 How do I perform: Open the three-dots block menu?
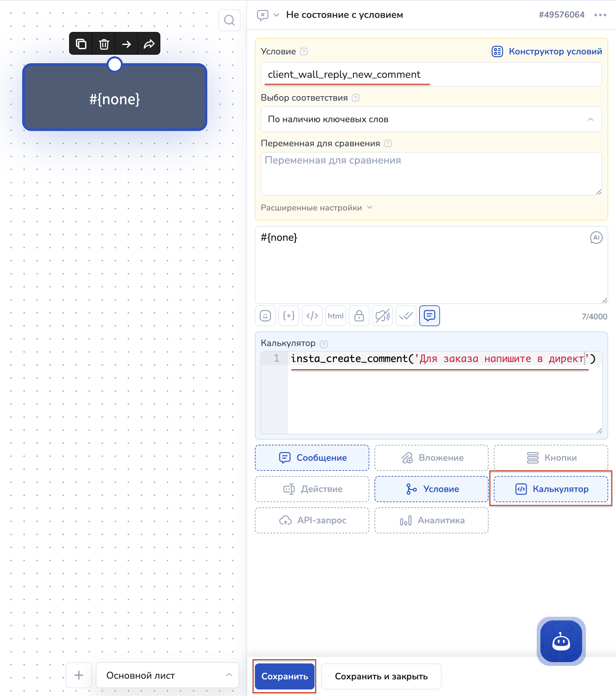coord(600,15)
